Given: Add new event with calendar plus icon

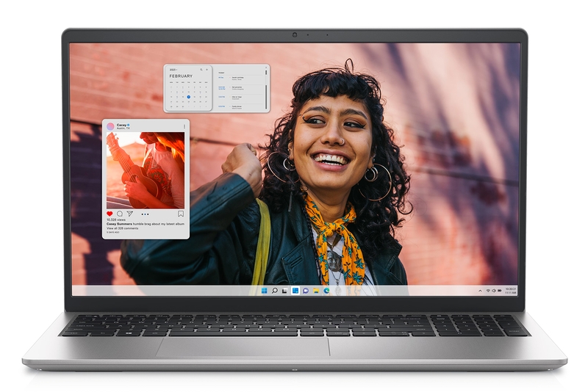Looking at the screenshot, I should click(x=207, y=70).
